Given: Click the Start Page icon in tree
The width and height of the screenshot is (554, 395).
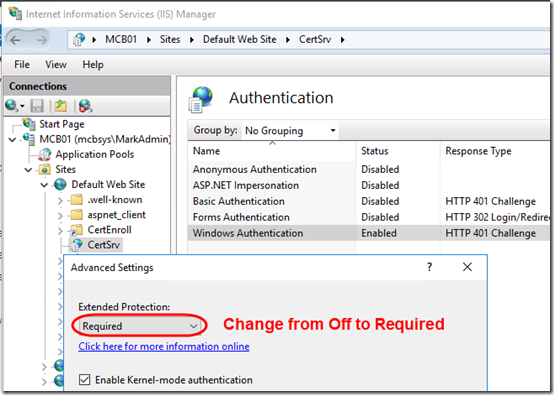Looking at the screenshot, I should [x=29, y=124].
